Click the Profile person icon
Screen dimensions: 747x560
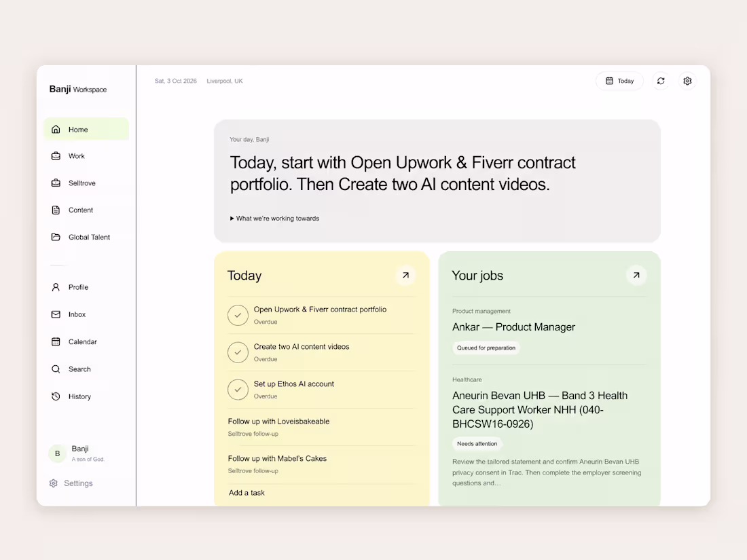(56, 287)
